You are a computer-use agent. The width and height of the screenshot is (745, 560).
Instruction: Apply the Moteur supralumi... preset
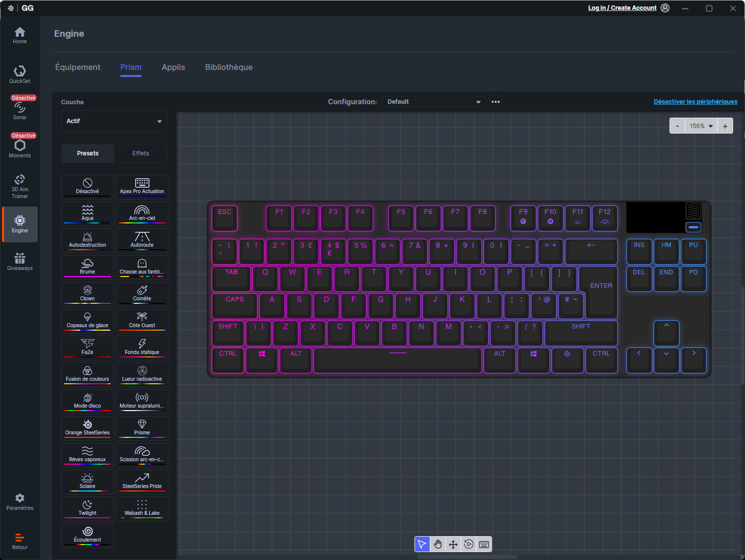click(142, 401)
